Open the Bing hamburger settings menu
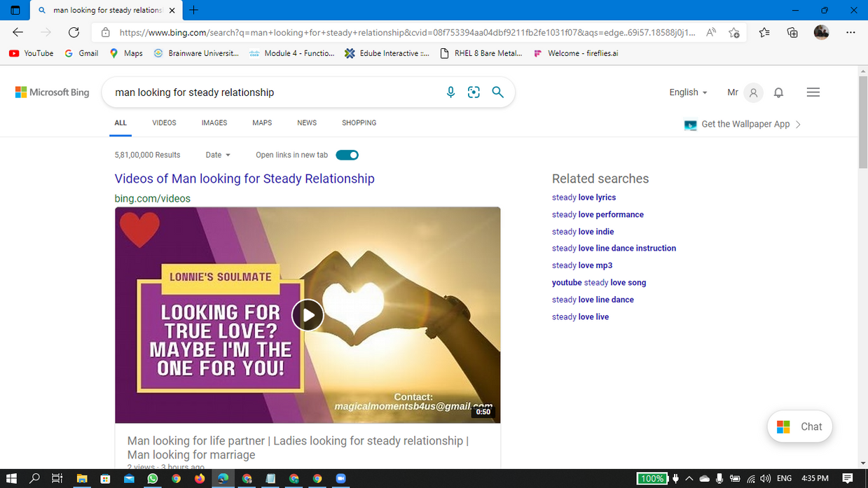Viewport: 868px width, 488px height. pos(813,92)
